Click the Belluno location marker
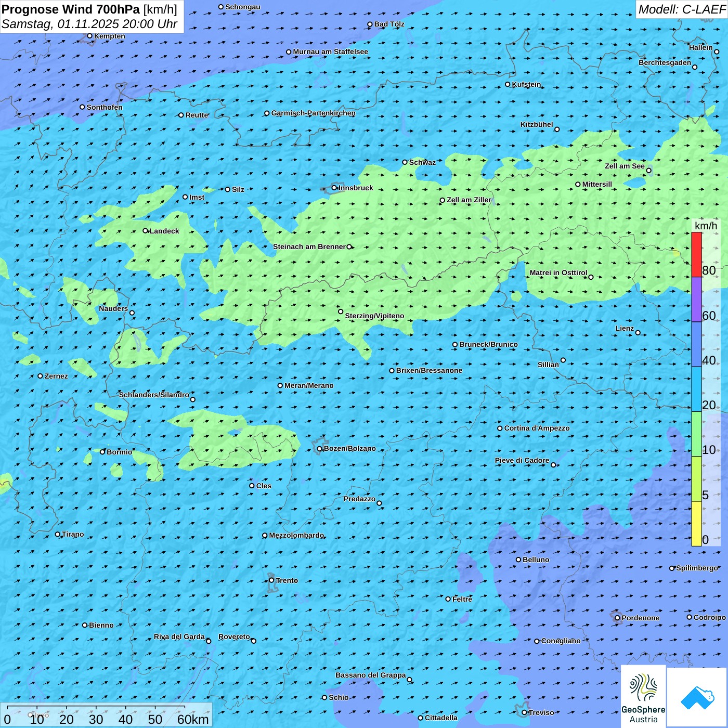The width and height of the screenshot is (728, 728). (x=518, y=560)
